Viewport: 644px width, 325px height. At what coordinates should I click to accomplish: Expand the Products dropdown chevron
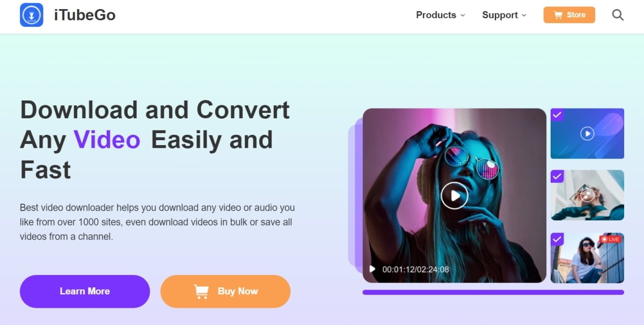463,16
